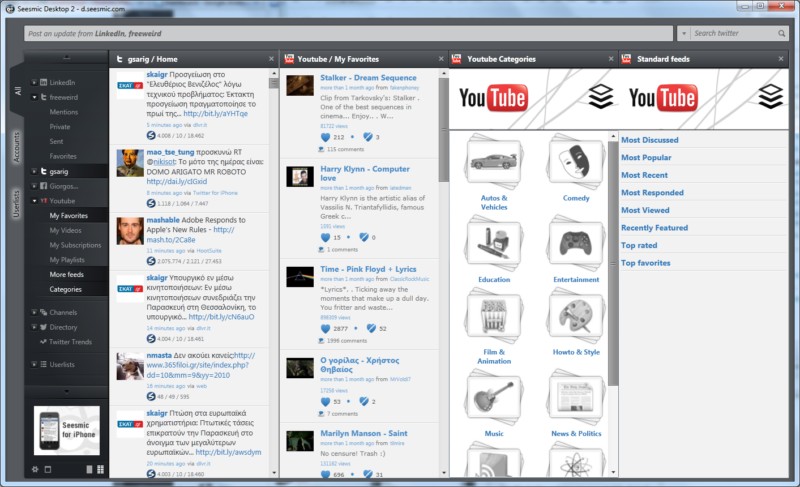
Task: Click the Youtube Categories scrollbar thumb
Action: click(613, 263)
